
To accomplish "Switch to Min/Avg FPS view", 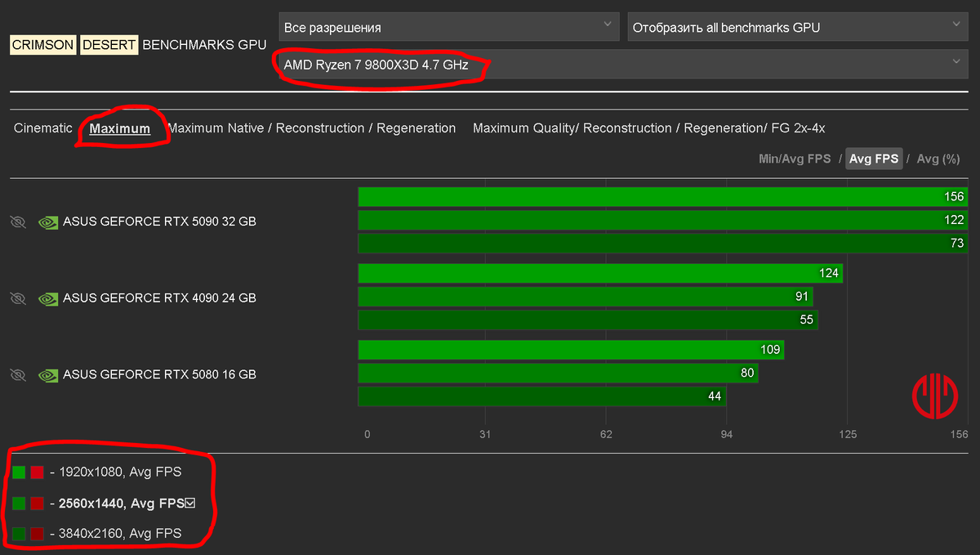I will click(795, 159).
